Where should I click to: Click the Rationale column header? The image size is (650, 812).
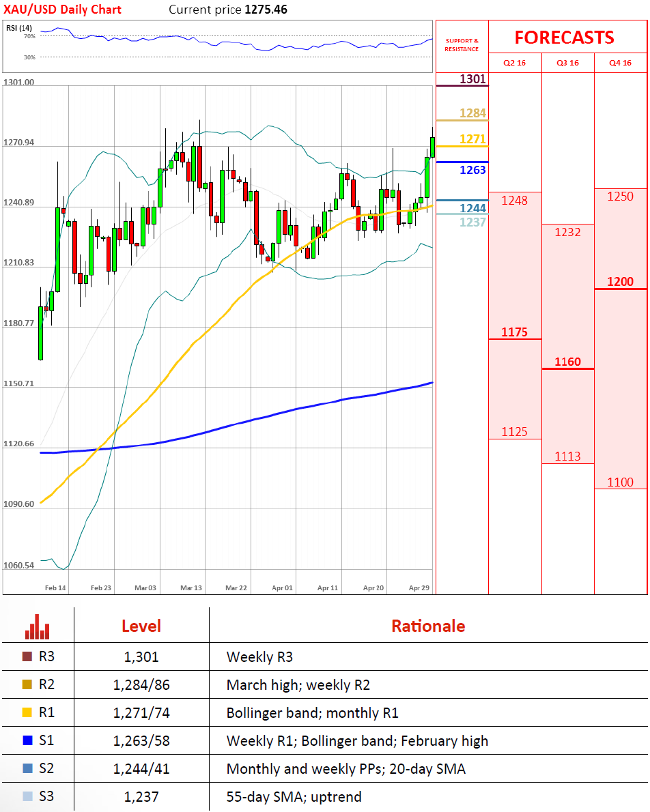click(428, 626)
